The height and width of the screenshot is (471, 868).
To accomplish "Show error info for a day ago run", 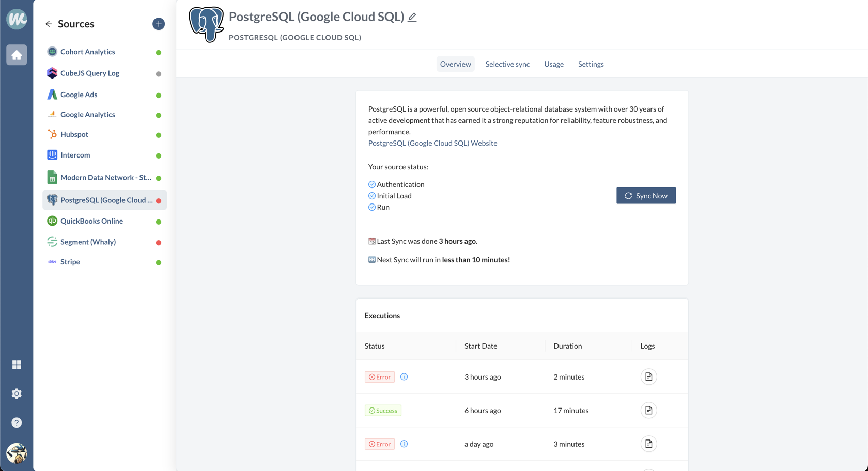I will coord(404,444).
